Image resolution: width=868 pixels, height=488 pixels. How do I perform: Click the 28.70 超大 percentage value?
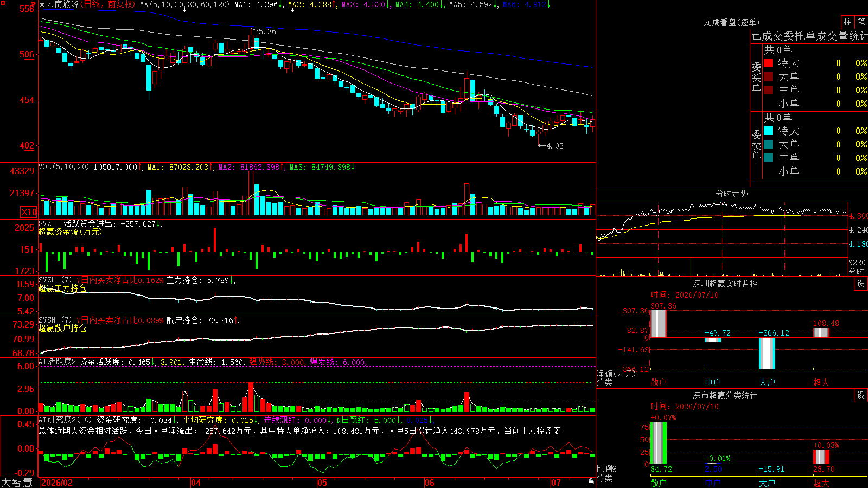coord(824,469)
